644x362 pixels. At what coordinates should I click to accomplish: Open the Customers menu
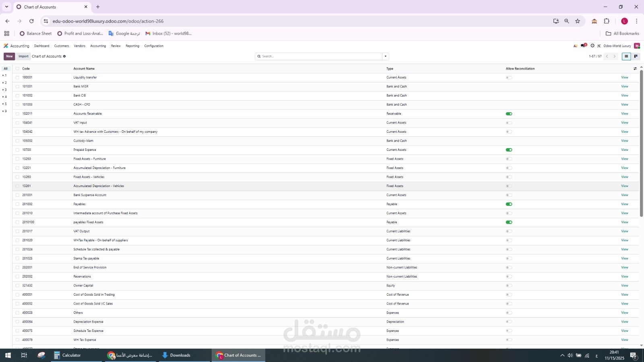pyautogui.click(x=62, y=46)
